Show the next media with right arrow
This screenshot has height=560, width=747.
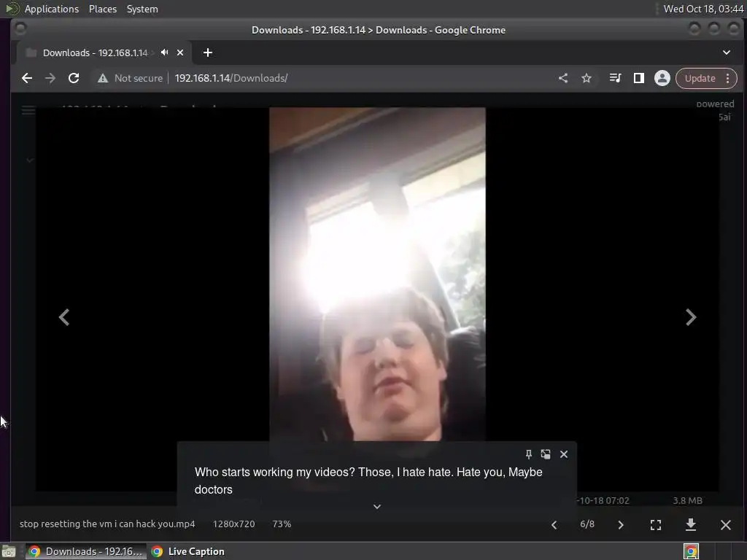coord(691,317)
